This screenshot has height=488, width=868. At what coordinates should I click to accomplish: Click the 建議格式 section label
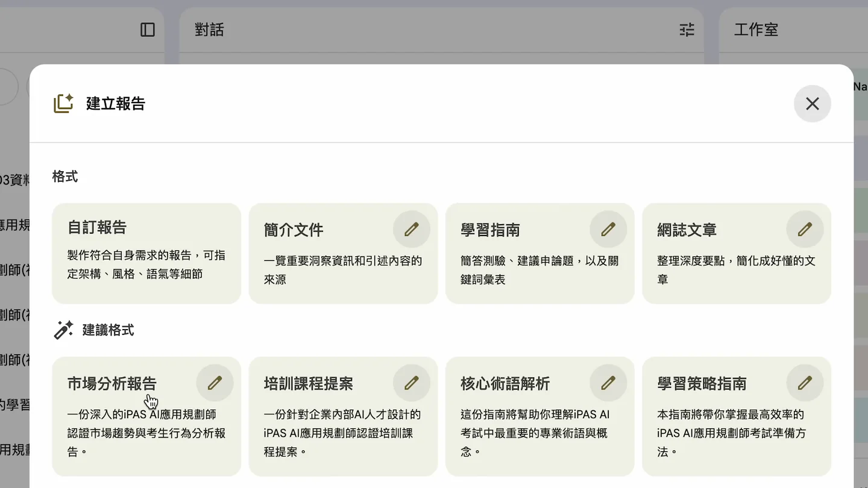tap(108, 330)
